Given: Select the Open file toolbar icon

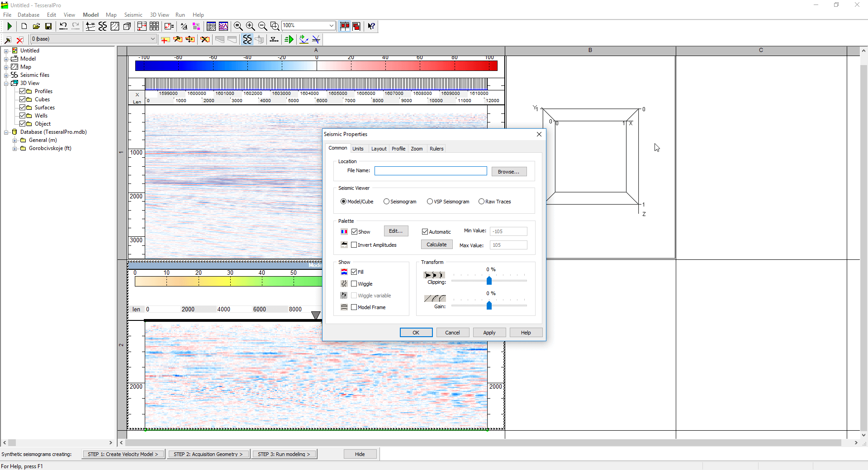Looking at the screenshot, I should pos(36,26).
